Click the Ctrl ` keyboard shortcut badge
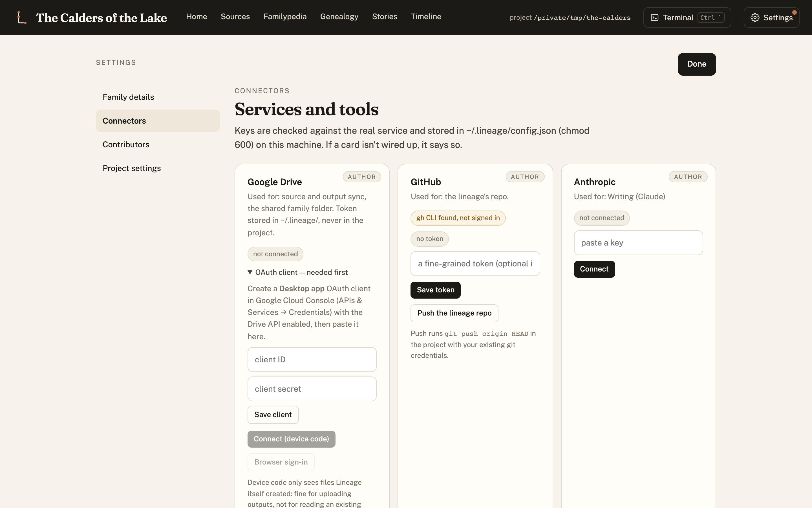812x508 pixels. (711, 17)
